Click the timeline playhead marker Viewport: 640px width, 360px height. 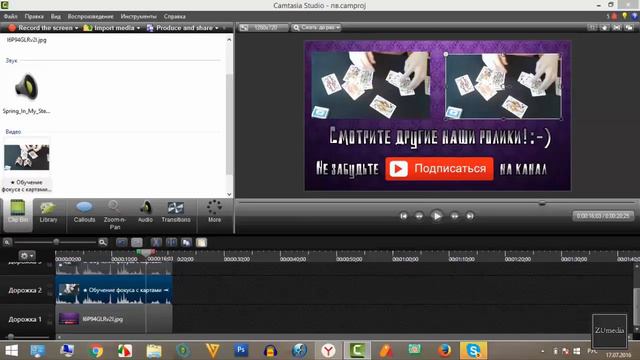(146, 253)
